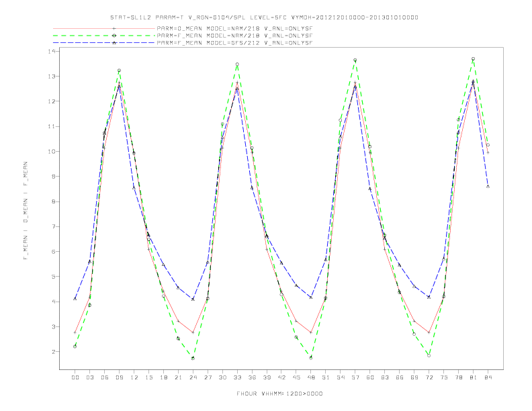Click the y-axis tick label 8

click(x=54, y=201)
